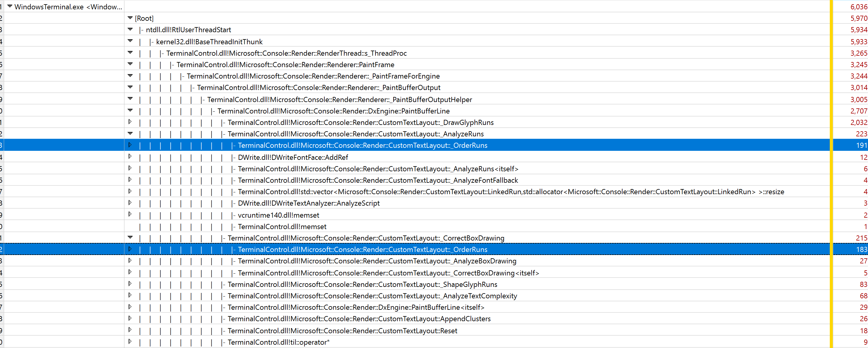This screenshot has width=868, height=348.
Task: Click the _AnalyzeBoxDrawing row
Action: click(x=377, y=261)
